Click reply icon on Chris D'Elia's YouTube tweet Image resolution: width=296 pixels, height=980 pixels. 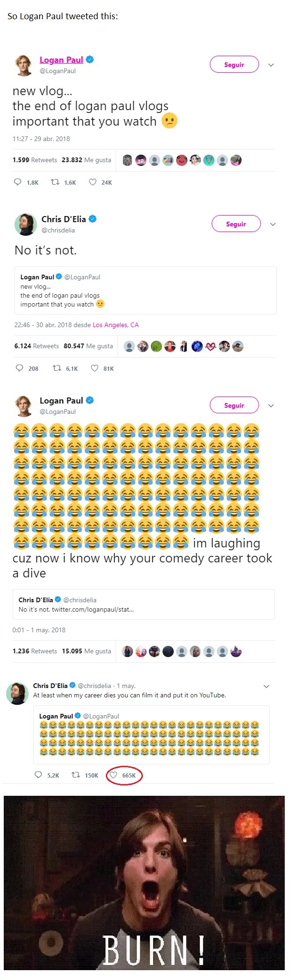tap(38, 775)
